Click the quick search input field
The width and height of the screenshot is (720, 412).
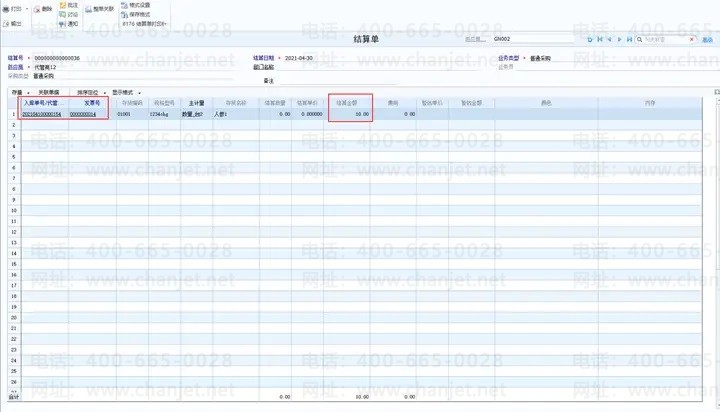point(666,40)
